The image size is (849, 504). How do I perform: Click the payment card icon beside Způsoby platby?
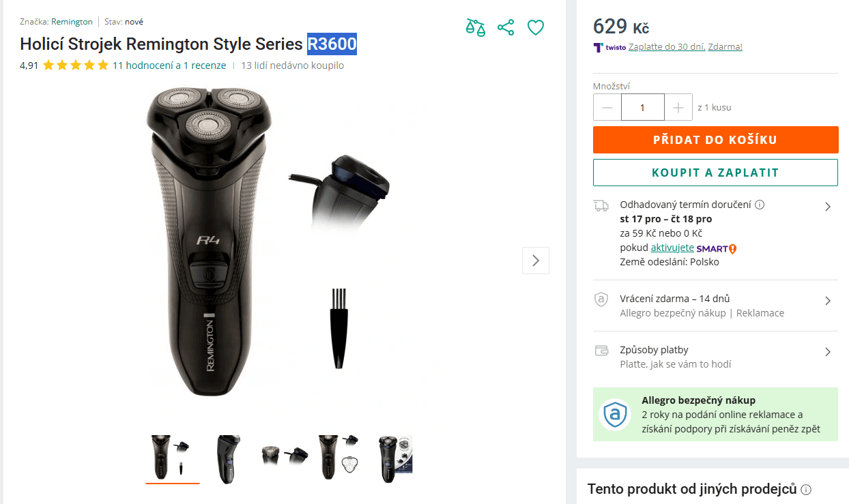pyautogui.click(x=601, y=349)
